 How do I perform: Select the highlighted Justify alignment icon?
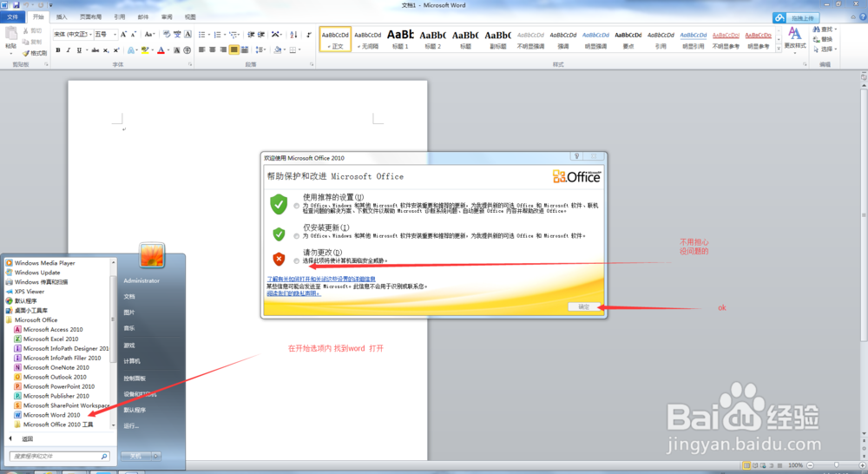pos(234,49)
